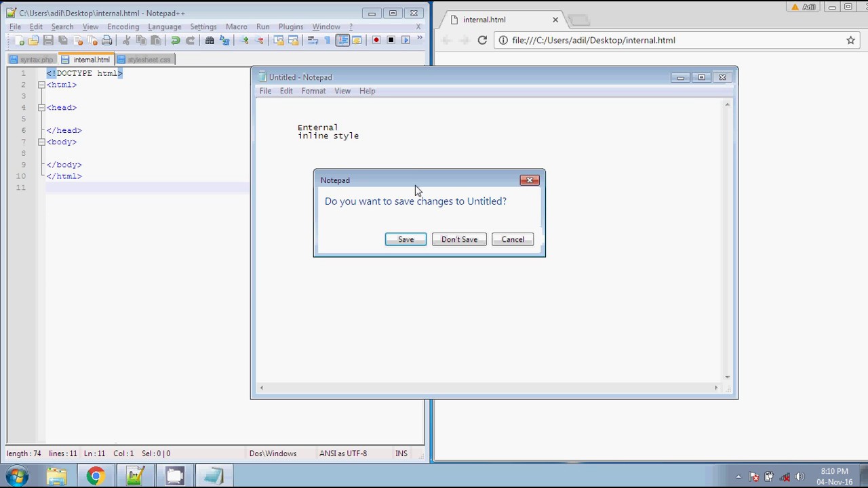Click the Zoom In icon in Notepad++
This screenshot has height=488, width=868.
tap(244, 41)
